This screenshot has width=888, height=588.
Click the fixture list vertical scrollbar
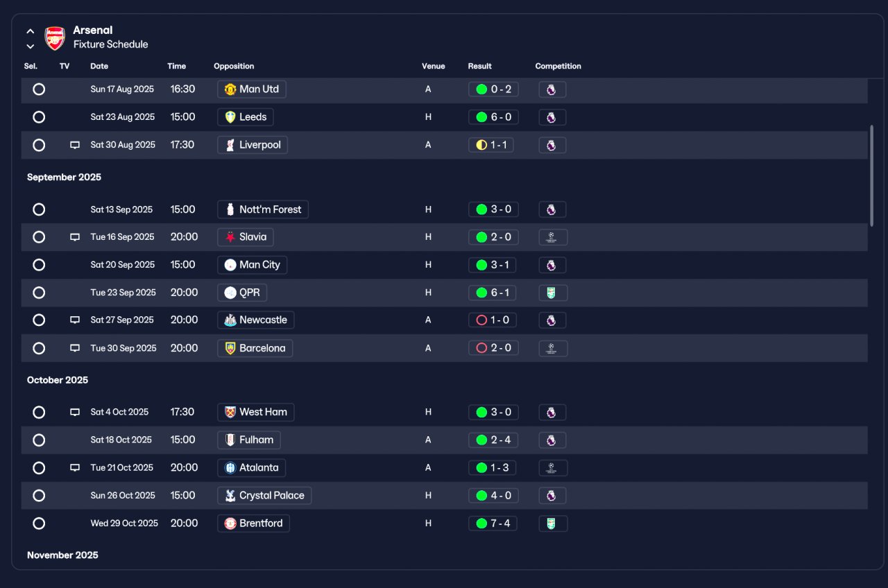tap(872, 175)
